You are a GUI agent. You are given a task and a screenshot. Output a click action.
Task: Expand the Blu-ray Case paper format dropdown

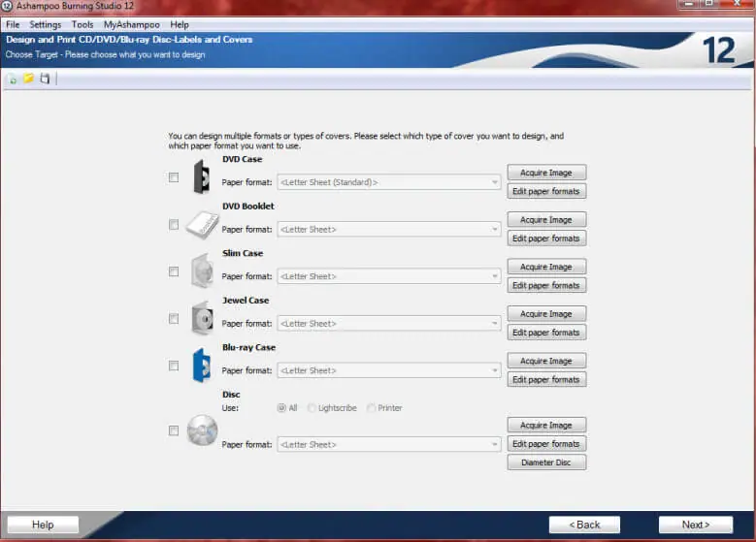pyautogui.click(x=389, y=370)
